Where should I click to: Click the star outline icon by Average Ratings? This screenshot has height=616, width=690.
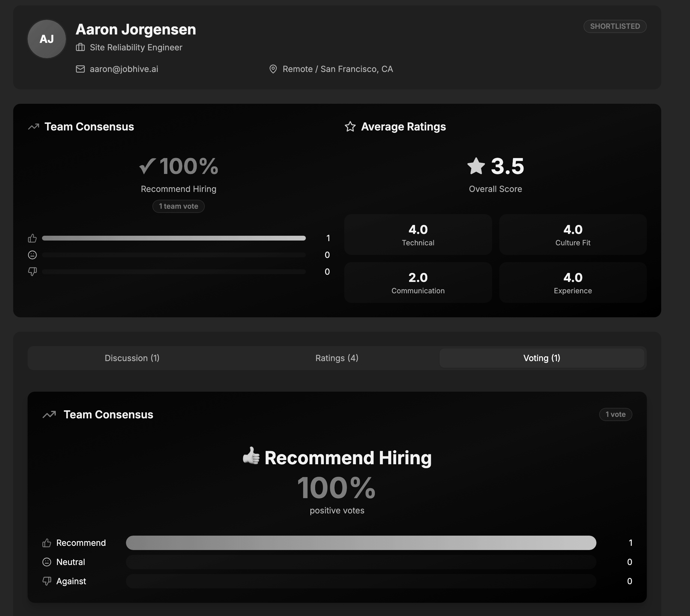coord(350,127)
